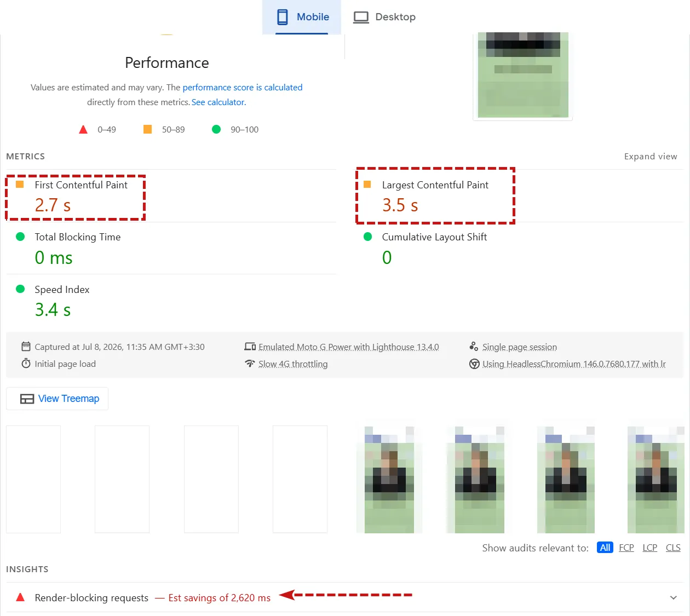Click the orange square 50–89 legend icon
690x616 pixels.
[x=147, y=129]
